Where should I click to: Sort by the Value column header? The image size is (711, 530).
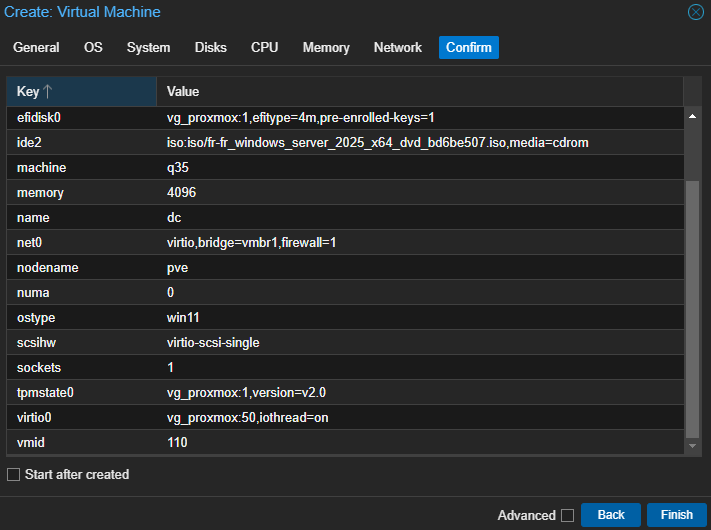[420, 92]
